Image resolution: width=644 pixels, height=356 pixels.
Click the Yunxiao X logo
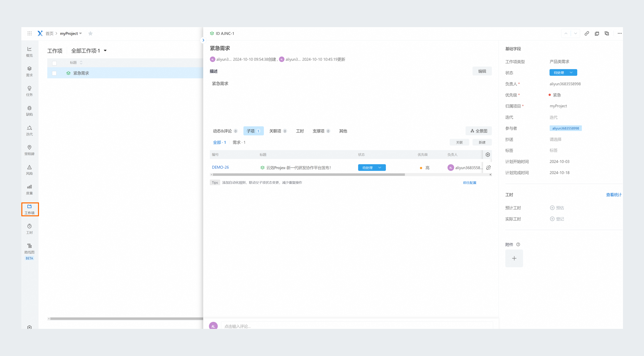pos(40,33)
